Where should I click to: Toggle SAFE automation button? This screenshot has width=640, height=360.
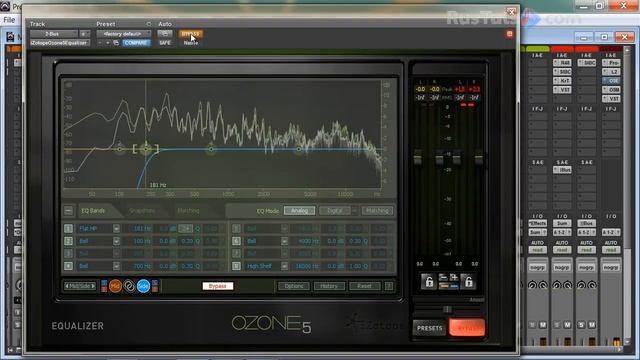coord(165,43)
